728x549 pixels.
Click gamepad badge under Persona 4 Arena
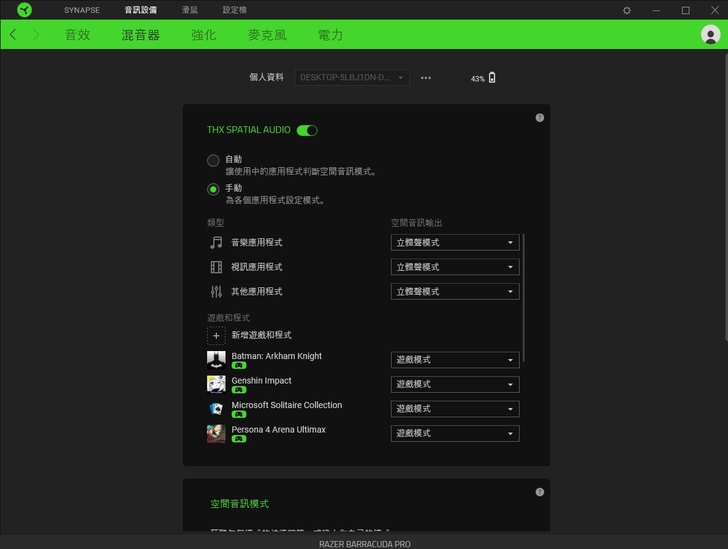(x=239, y=439)
